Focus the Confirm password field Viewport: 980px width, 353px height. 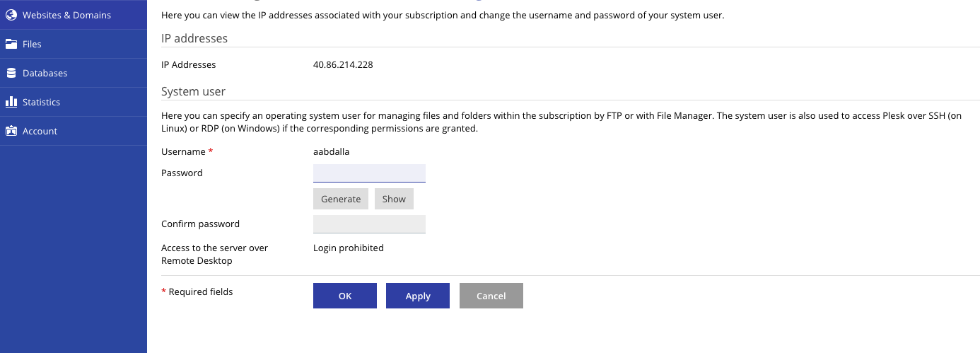[x=369, y=224]
